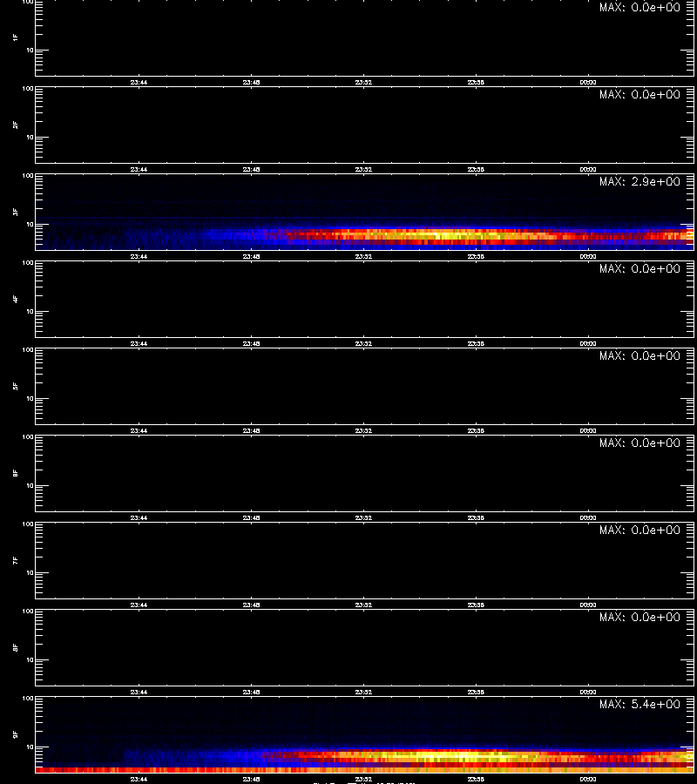Click the 23:48 time label below panel 3F
This screenshot has width=697, height=784.
[251, 256]
